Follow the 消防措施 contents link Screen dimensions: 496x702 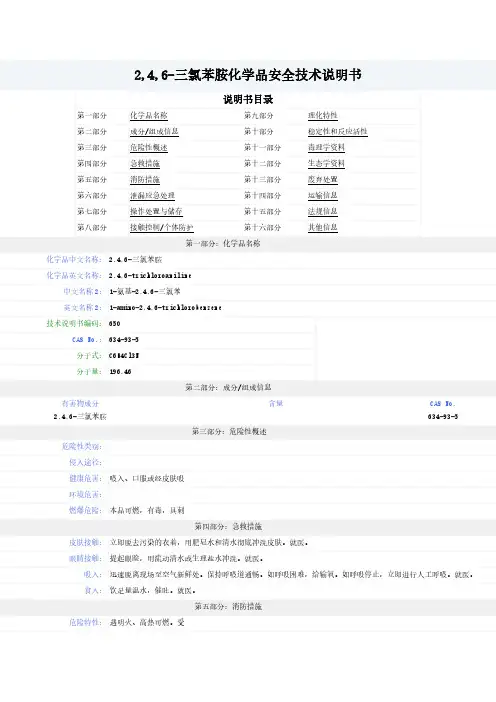coord(145,180)
